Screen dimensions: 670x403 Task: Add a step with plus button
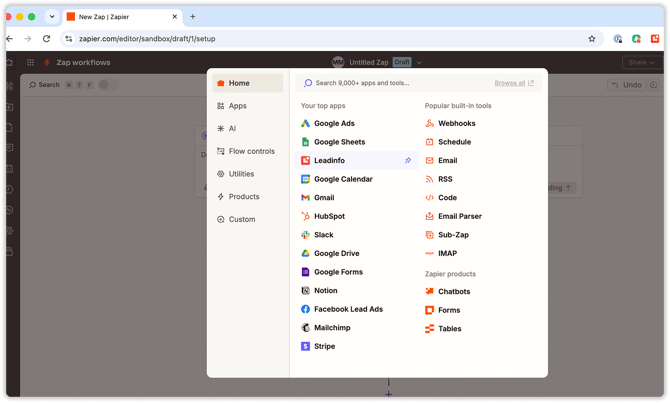(x=388, y=394)
